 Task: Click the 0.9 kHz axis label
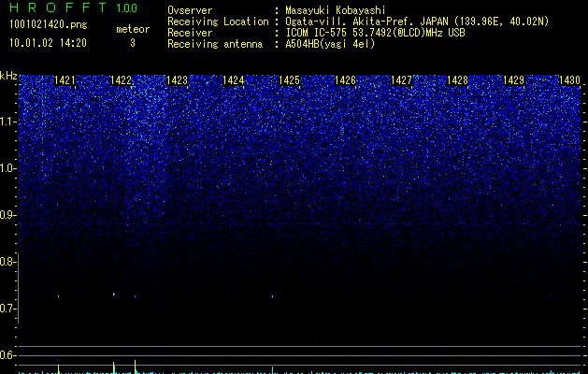click(x=7, y=215)
